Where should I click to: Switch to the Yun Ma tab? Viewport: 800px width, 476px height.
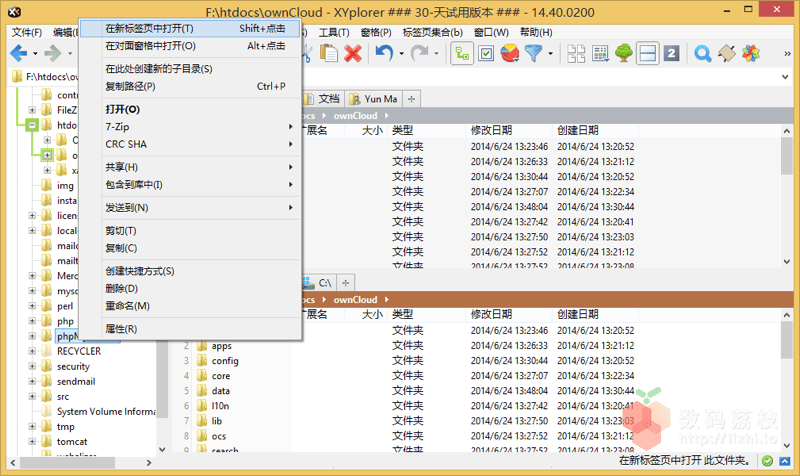pos(374,99)
